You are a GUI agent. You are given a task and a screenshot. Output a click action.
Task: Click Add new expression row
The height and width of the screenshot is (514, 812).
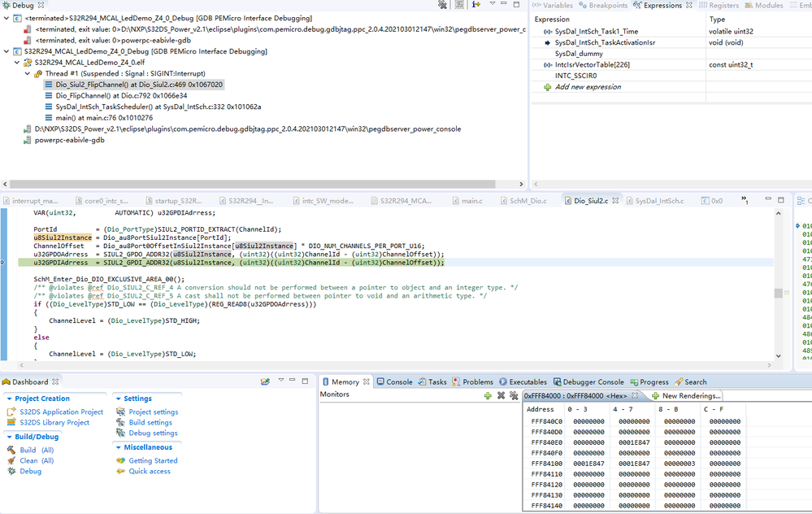tap(588, 87)
